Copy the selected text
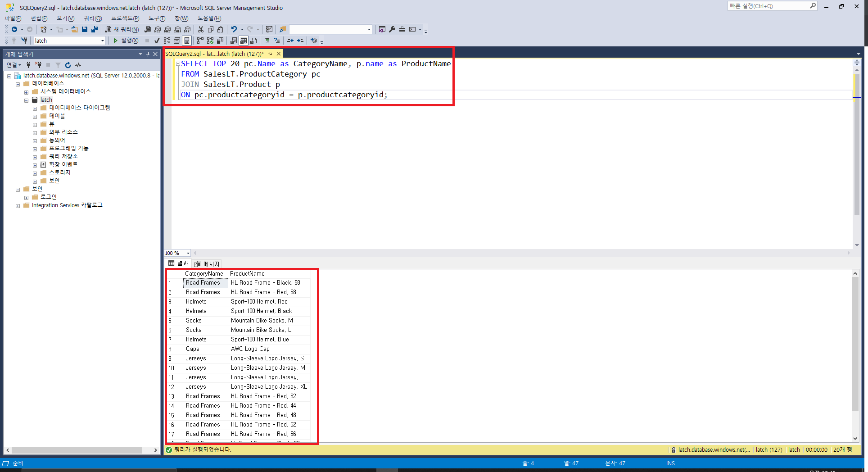868x472 pixels. (x=210, y=29)
